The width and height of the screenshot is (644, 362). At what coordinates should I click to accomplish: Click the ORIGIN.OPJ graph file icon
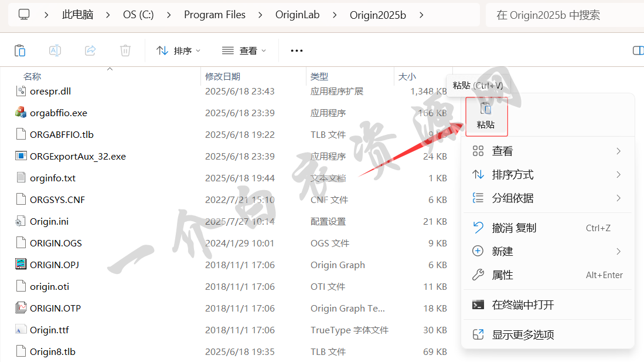coord(21,264)
